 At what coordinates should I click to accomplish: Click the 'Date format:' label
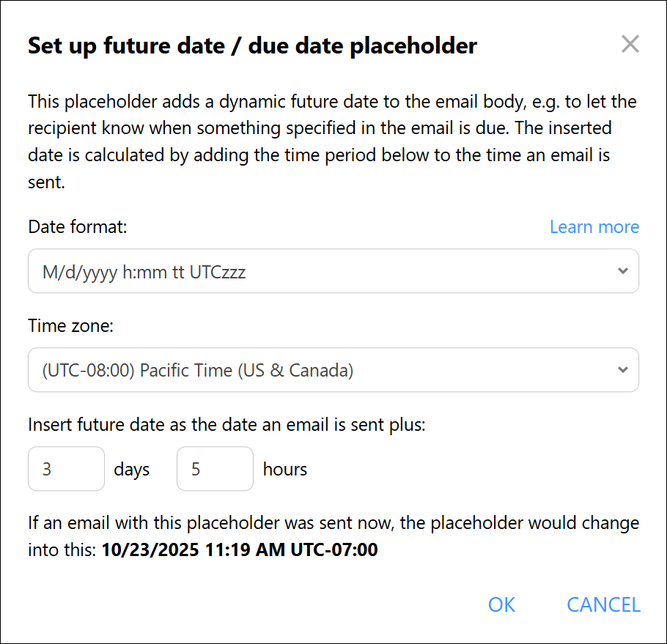(78, 227)
